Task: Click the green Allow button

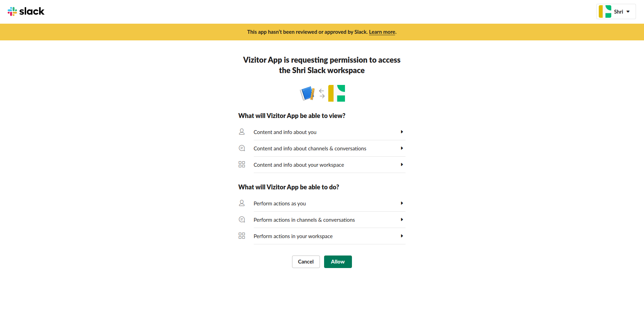Action: pos(338,262)
